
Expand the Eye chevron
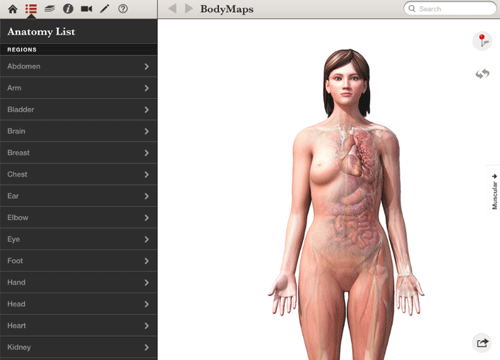(147, 239)
